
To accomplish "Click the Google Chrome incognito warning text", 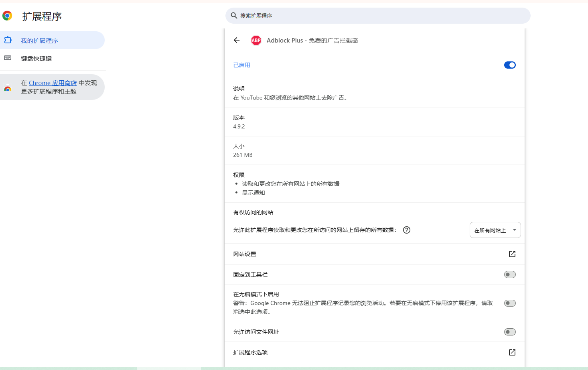I will (363, 307).
